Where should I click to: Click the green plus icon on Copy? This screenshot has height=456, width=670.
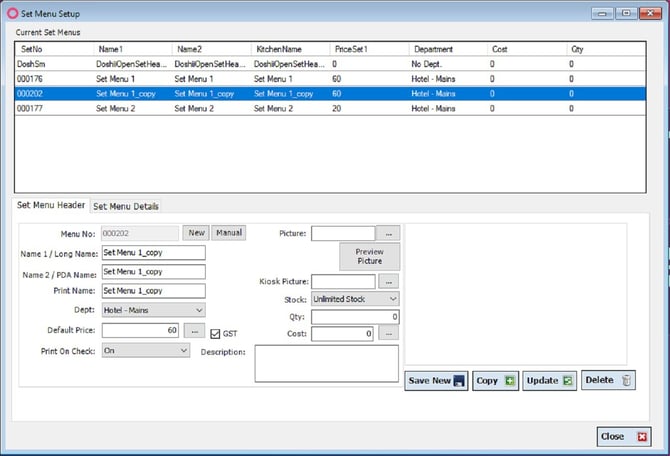point(509,381)
